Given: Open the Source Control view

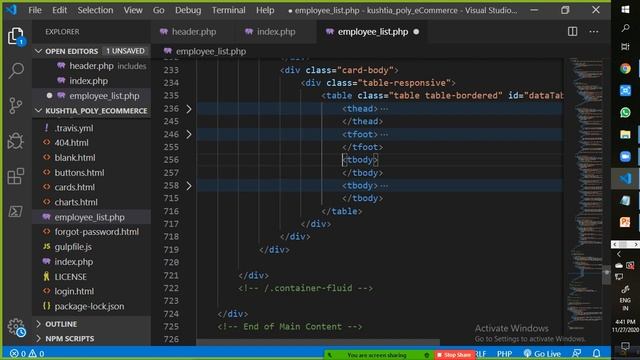Looking at the screenshot, I should (x=16, y=106).
